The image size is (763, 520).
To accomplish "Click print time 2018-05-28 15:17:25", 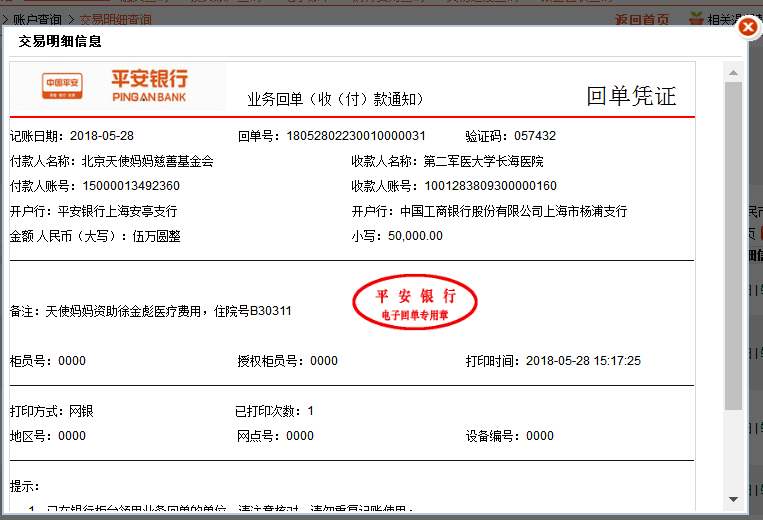I will [583, 361].
